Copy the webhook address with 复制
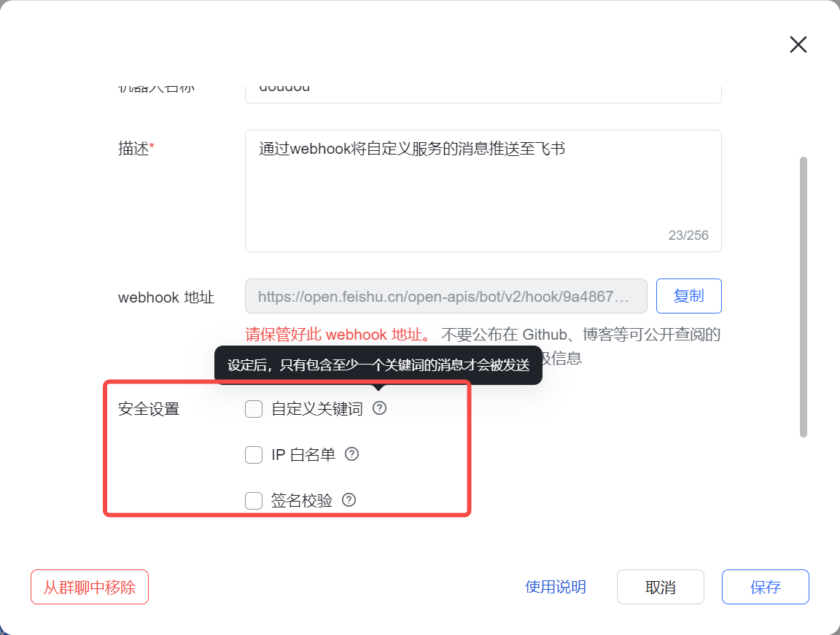The image size is (840, 635). 689,295
